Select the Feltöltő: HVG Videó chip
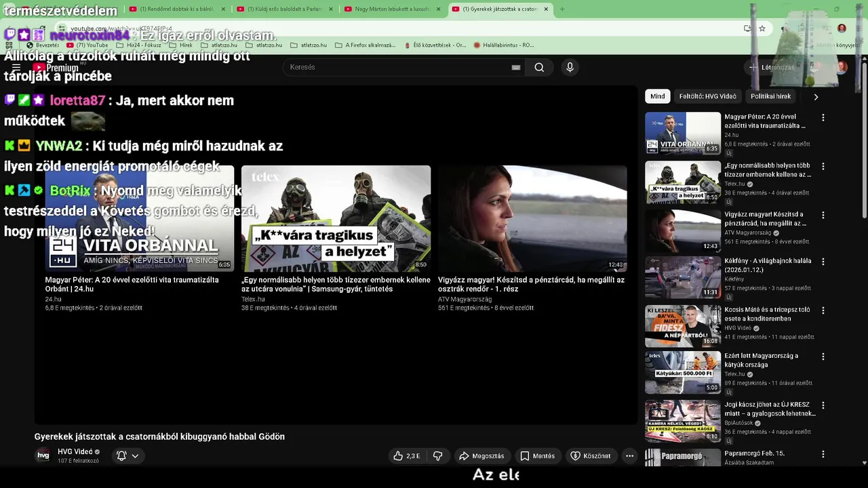868x488 pixels. tap(707, 96)
